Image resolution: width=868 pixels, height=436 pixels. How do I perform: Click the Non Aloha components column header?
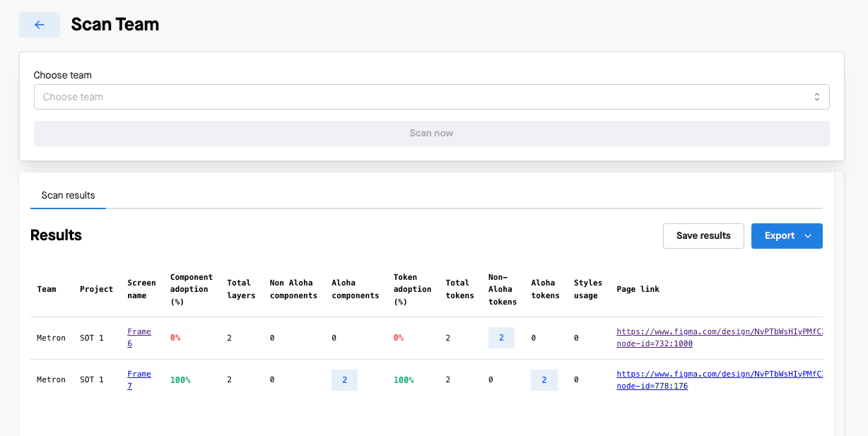tap(293, 289)
